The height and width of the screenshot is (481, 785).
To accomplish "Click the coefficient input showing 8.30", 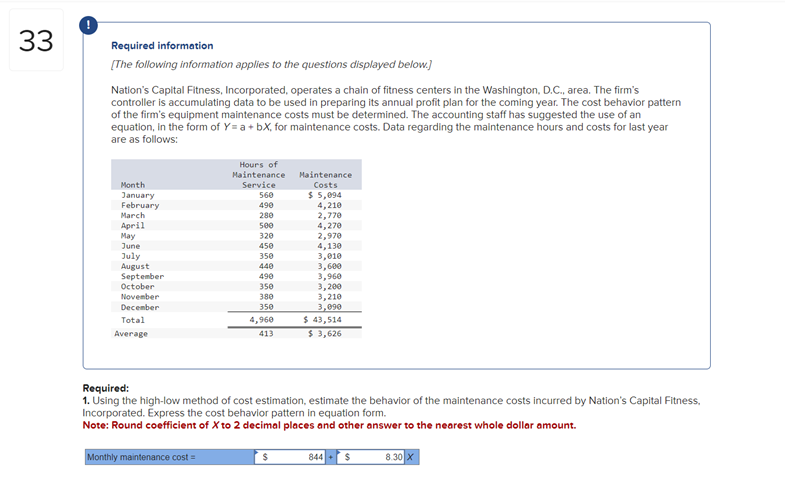I will click(370, 457).
